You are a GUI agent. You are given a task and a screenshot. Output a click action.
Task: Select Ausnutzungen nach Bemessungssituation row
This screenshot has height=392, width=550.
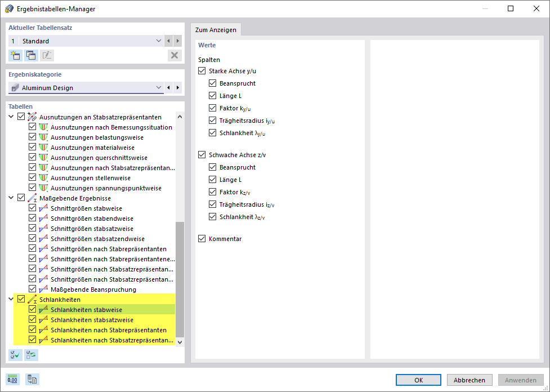click(111, 127)
